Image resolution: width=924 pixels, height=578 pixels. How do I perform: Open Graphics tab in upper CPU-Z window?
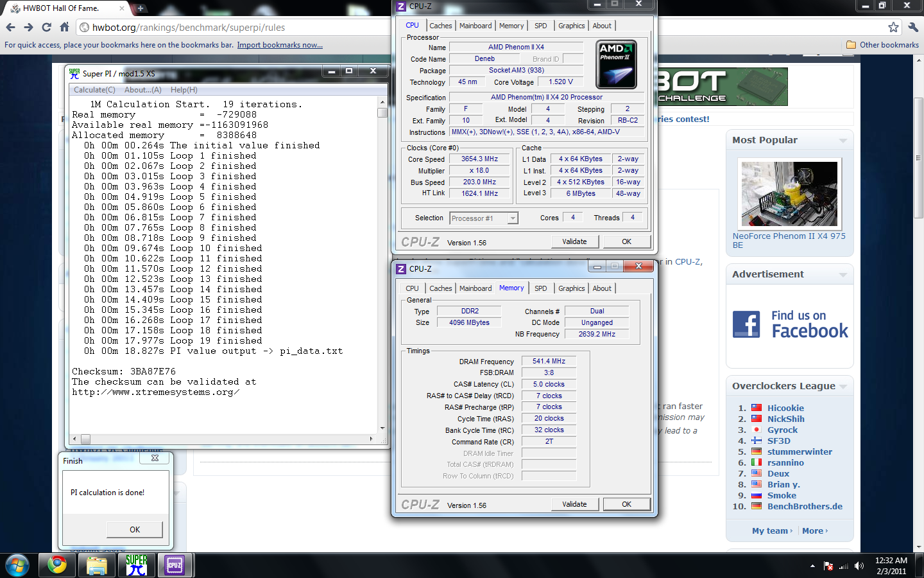coord(571,26)
